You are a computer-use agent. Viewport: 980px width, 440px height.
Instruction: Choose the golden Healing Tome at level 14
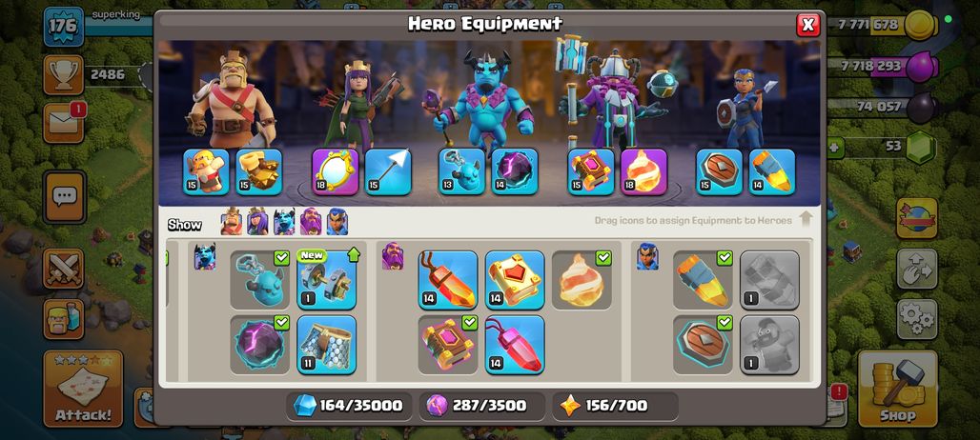[515, 280]
